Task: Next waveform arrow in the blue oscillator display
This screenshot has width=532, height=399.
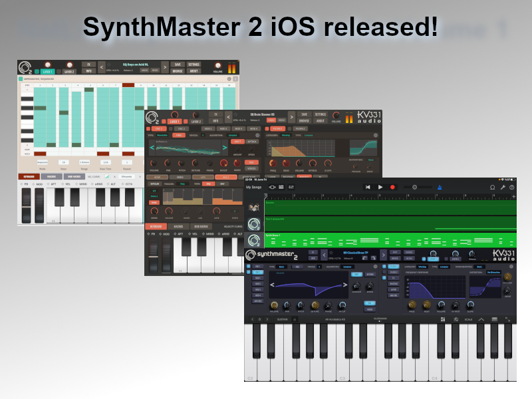Action: point(345,285)
